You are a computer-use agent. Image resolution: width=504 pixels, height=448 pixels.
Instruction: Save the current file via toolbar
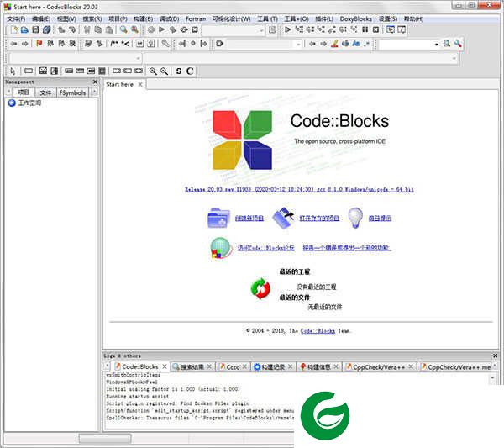tap(35, 30)
